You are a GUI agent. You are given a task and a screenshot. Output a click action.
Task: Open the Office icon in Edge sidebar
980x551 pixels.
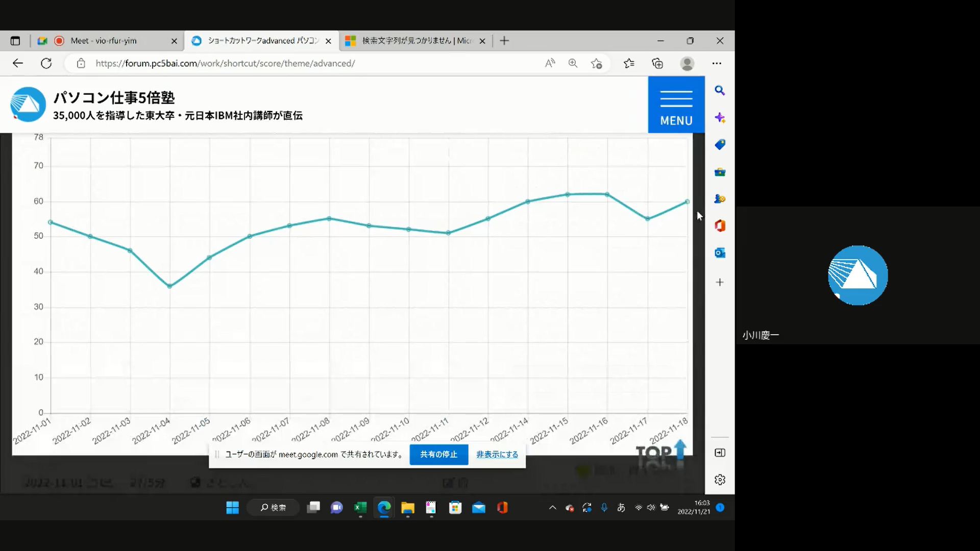[x=720, y=226]
